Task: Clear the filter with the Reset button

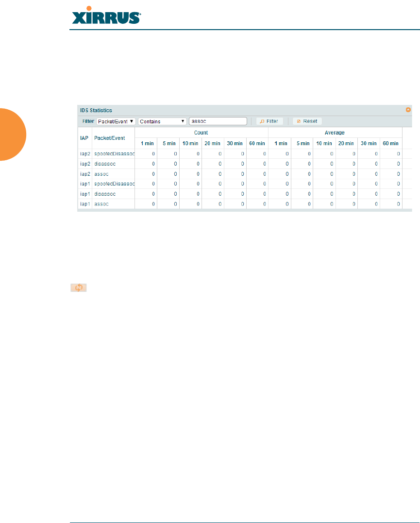Action: pyautogui.click(x=307, y=121)
